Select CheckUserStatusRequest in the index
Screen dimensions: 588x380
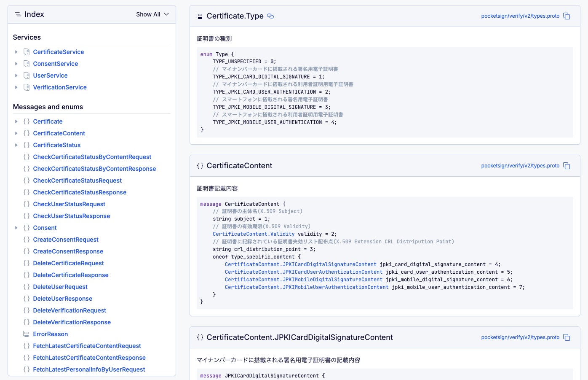pyautogui.click(x=69, y=204)
